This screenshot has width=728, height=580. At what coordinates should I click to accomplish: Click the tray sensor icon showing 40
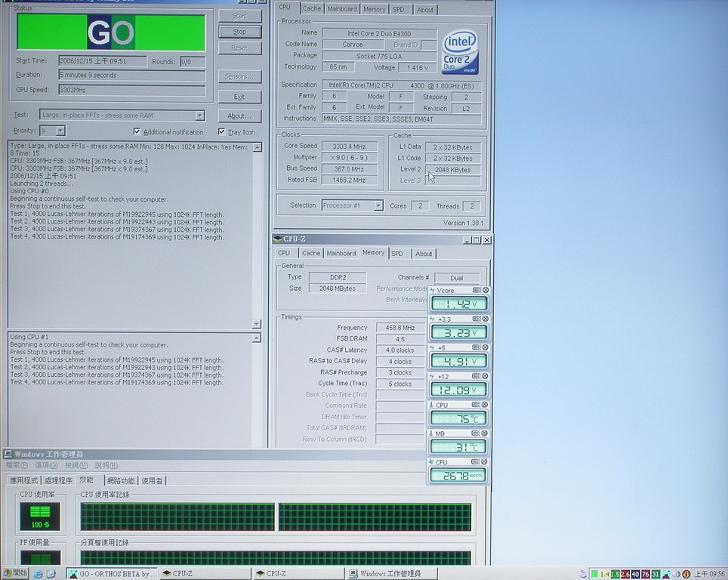point(635,575)
